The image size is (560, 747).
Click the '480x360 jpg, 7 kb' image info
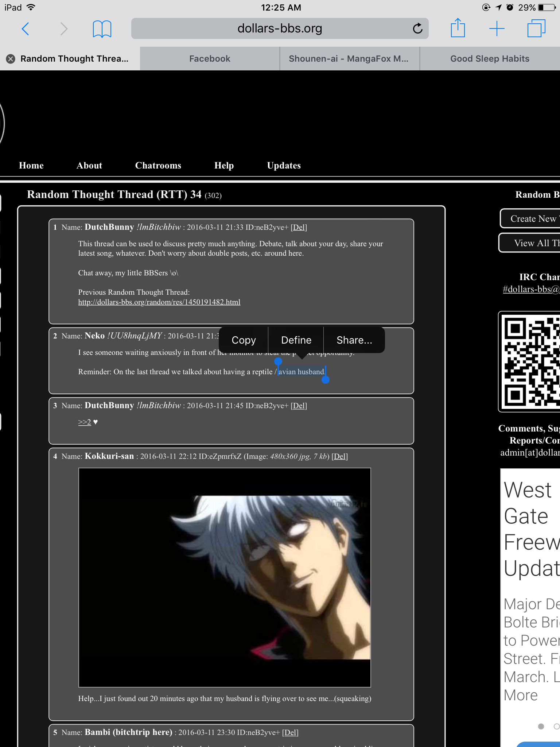(x=298, y=456)
